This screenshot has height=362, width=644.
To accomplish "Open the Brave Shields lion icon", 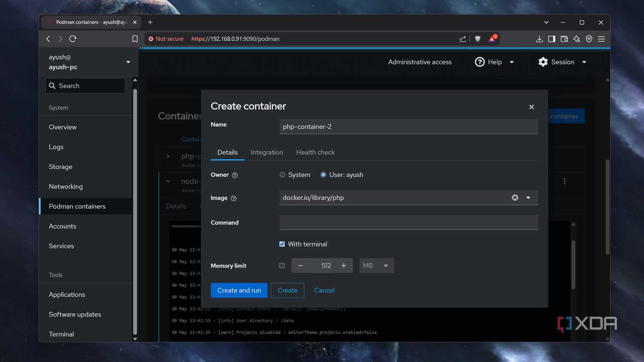I will pyautogui.click(x=477, y=39).
